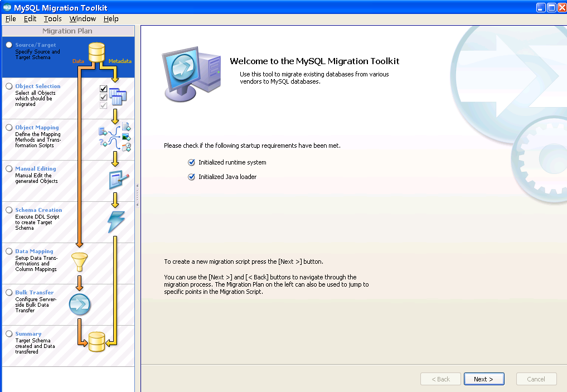Click the sidebar collapse splitter handle
Screen dimensions: 567x392
click(137, 195)
